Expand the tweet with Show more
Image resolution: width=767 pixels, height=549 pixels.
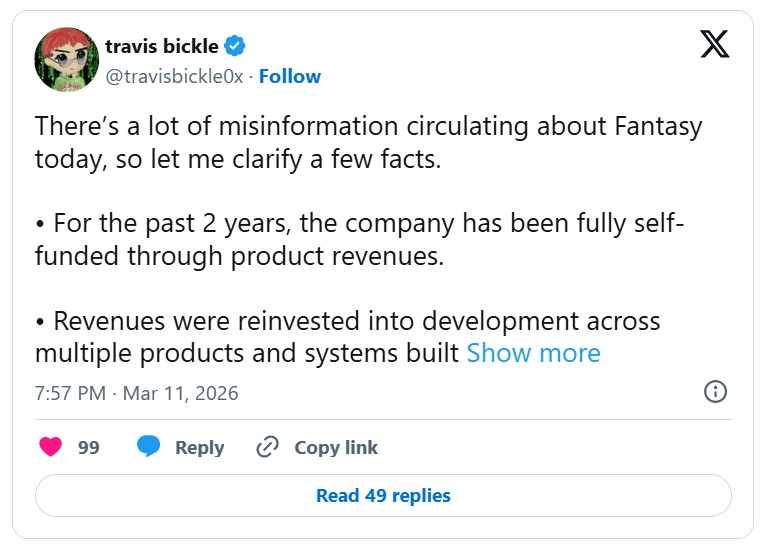[x=533, y=353]
